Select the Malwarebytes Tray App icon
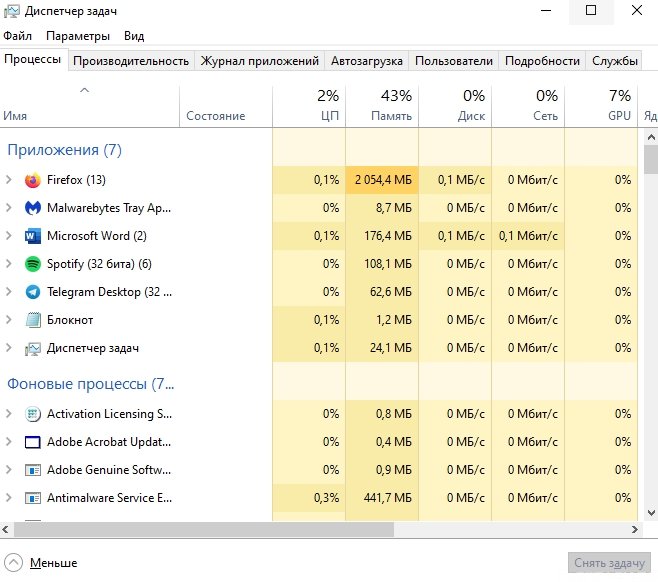658x582 pixels. click(32, 208)
